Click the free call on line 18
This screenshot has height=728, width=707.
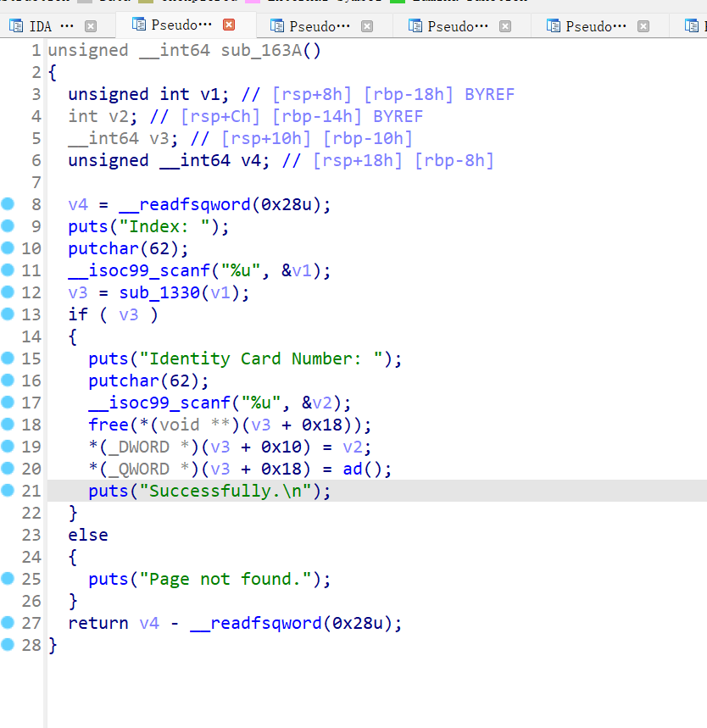click(109, 425)
